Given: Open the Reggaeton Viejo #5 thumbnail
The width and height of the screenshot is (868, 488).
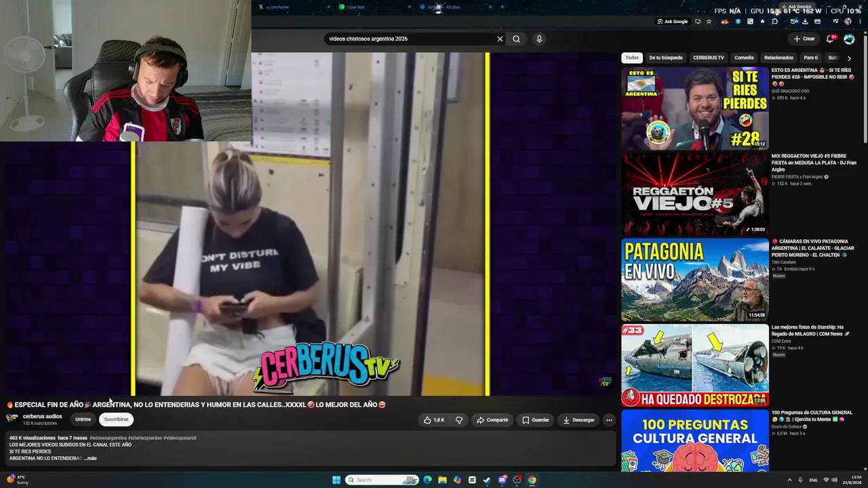Looking at the screenshot, I should (x=695, y=194).
